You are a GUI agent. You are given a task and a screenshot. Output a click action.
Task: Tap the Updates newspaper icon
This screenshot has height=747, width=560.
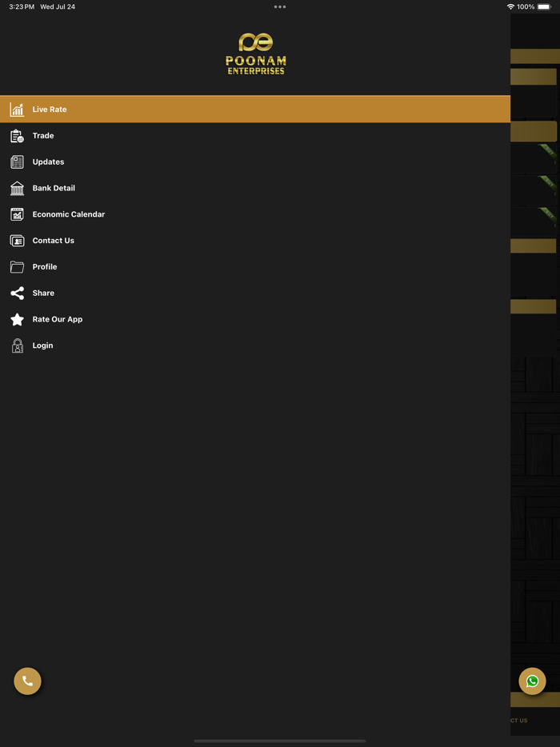coord(17,162)
